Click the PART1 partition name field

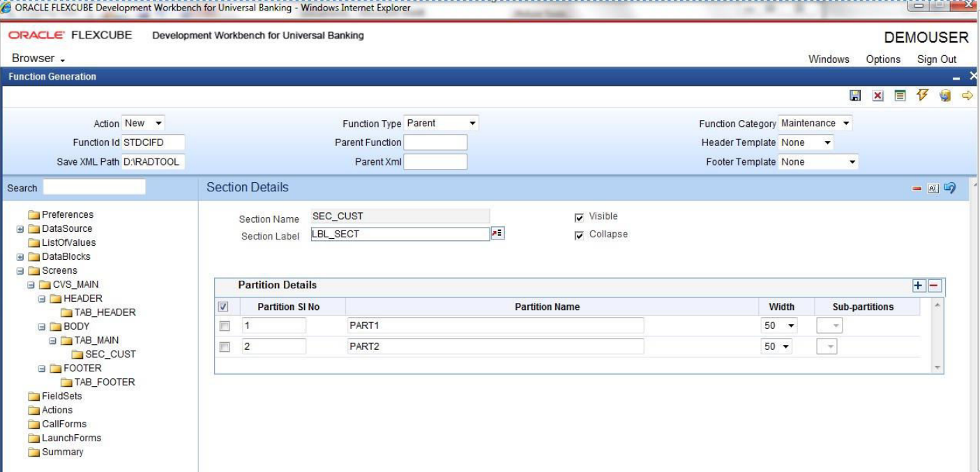(495, 326)
